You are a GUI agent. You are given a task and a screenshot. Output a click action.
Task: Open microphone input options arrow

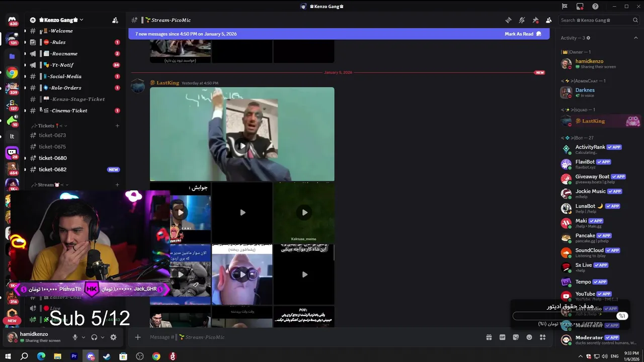[84, 337]
